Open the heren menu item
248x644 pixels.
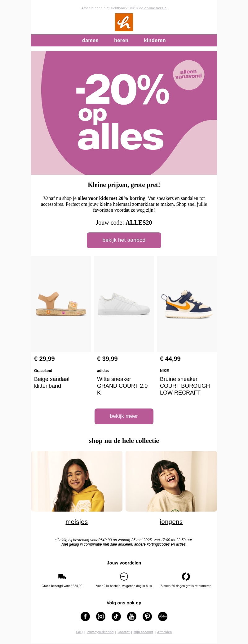121,41
